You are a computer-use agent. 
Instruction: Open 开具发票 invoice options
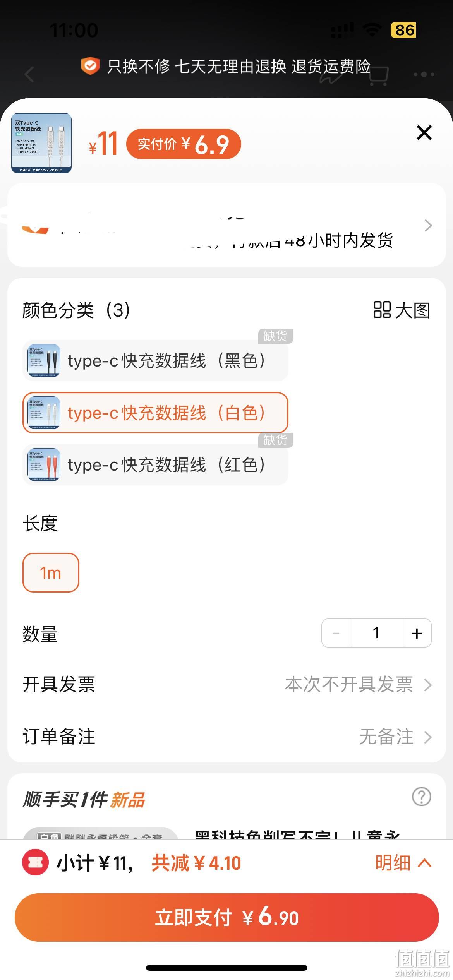(226, 684)
